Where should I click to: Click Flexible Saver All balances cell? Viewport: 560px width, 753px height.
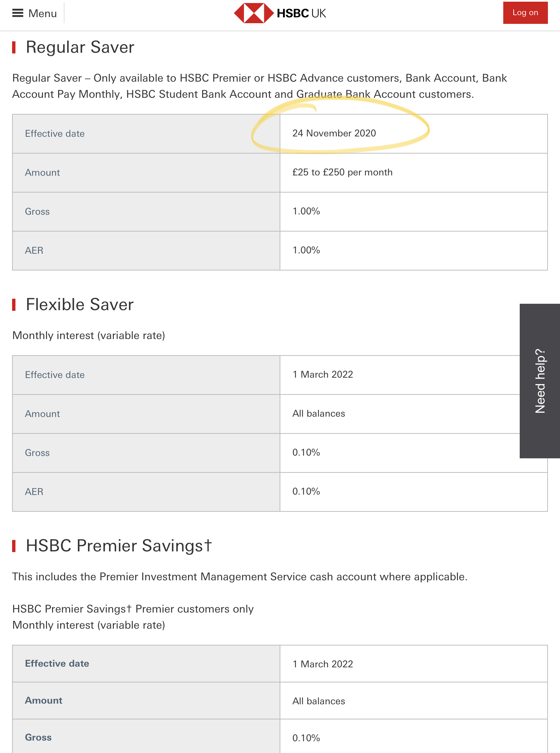click(x=400, y=414)
